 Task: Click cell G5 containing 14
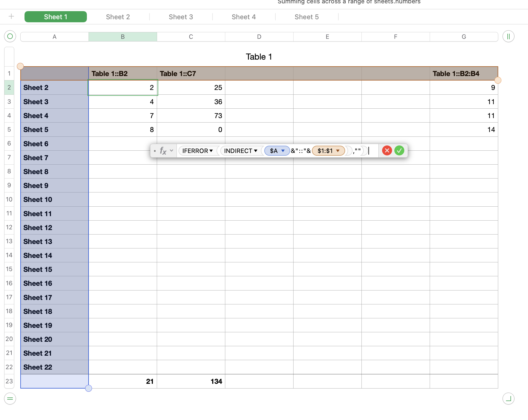(x=464, y=130)
